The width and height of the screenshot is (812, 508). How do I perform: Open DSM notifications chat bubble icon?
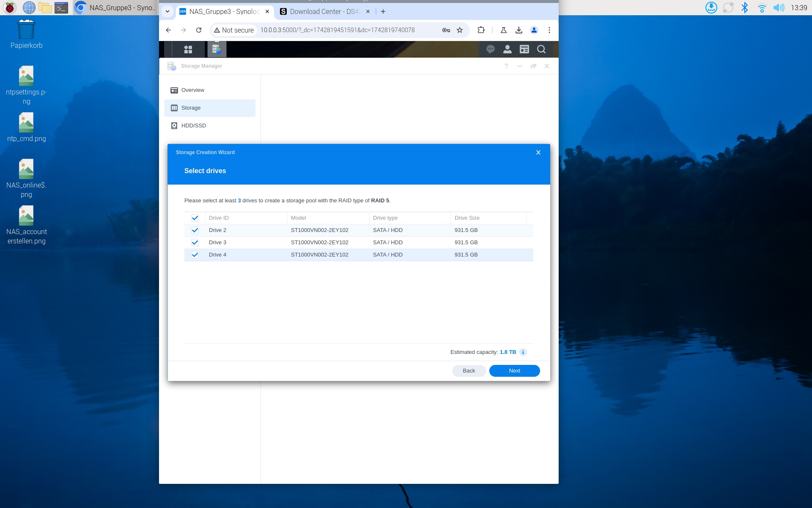click(491, 50)
